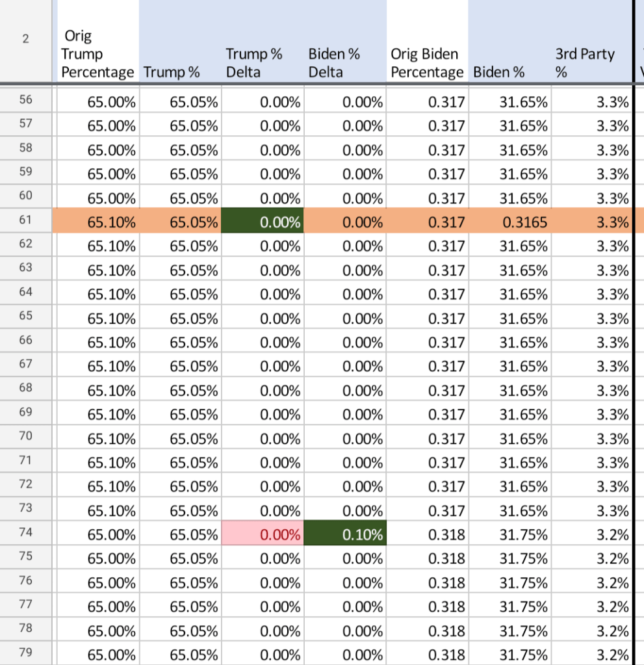Click row number 74 header
Viewport: 644px width, 665px height.
click(x=25, y=534)
